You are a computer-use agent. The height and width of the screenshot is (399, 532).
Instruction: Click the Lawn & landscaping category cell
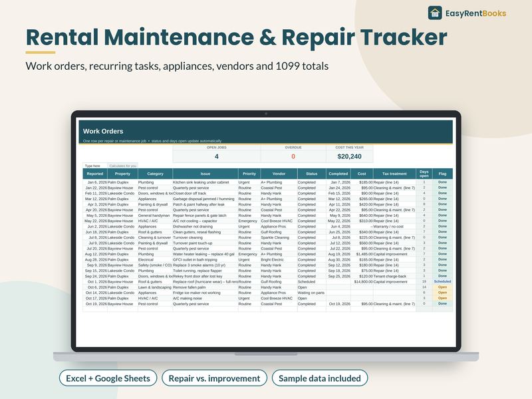click(x=155, y=287)
